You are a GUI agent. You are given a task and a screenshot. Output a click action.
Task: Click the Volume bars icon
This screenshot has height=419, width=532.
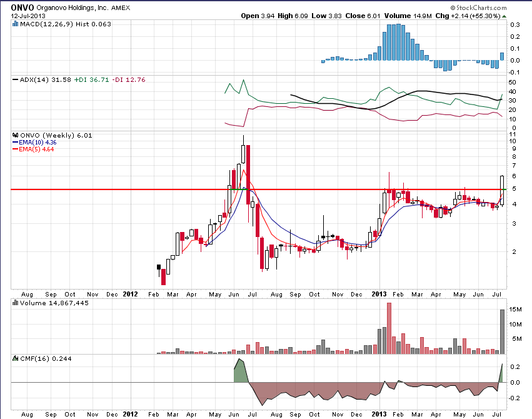click(15, 303)
